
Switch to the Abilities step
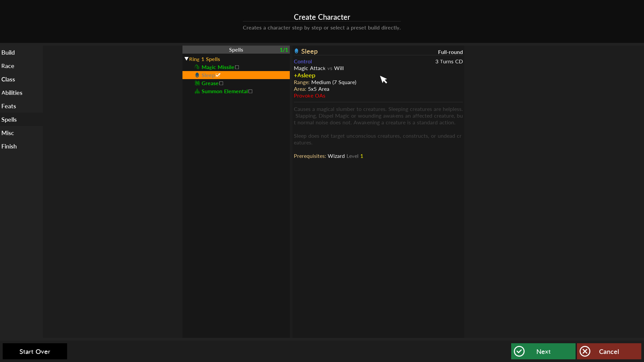[x=12, y=93]
